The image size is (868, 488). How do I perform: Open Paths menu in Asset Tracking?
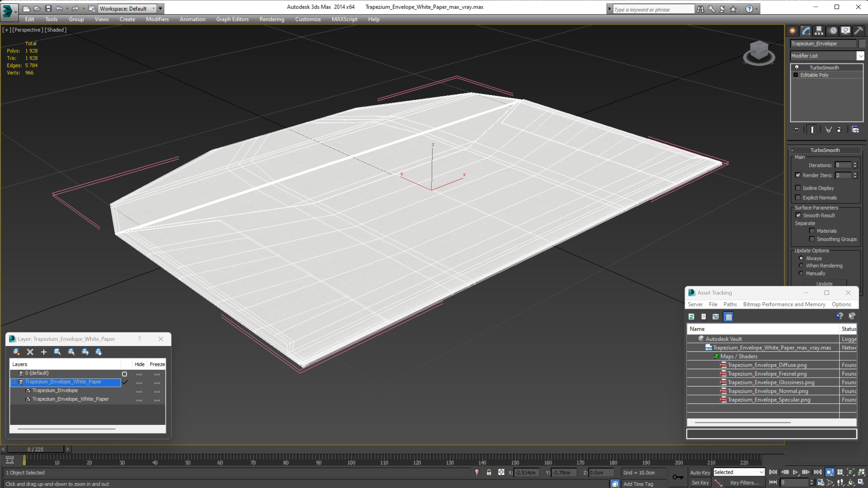(730, 304)
